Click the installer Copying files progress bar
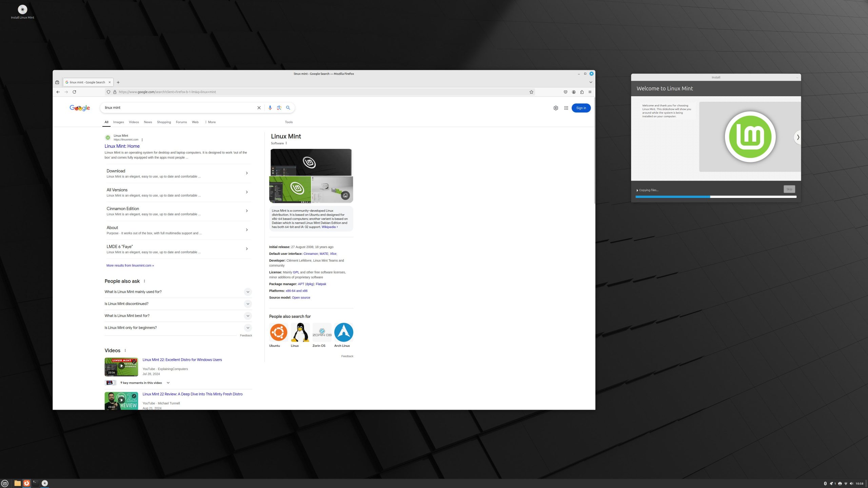 pos(716,197)
